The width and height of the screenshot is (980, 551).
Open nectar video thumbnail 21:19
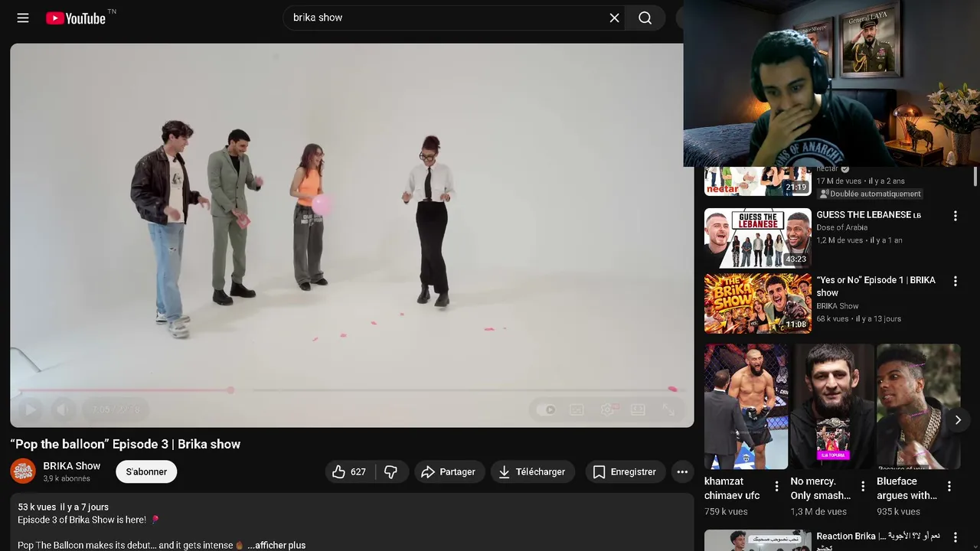tap(758, 182)
